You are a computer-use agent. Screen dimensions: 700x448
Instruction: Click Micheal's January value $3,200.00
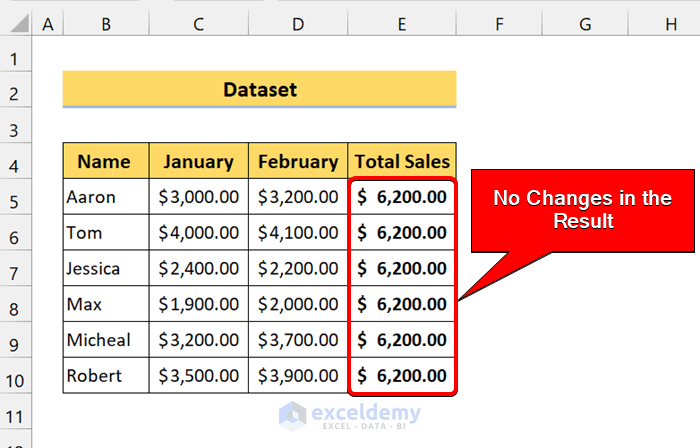coord(199,340)
